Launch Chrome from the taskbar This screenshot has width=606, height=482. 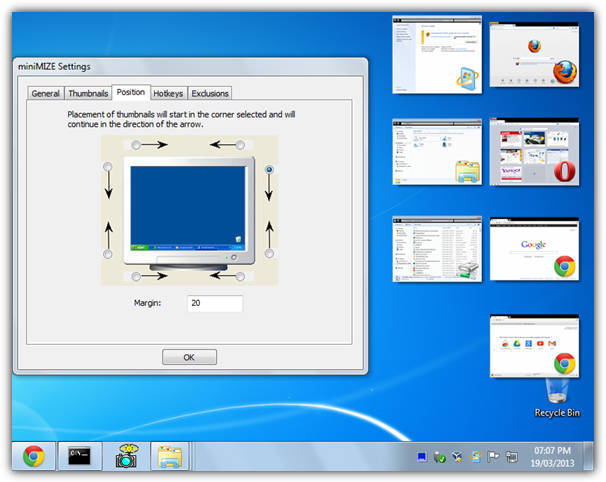click(x=34, y=456)
